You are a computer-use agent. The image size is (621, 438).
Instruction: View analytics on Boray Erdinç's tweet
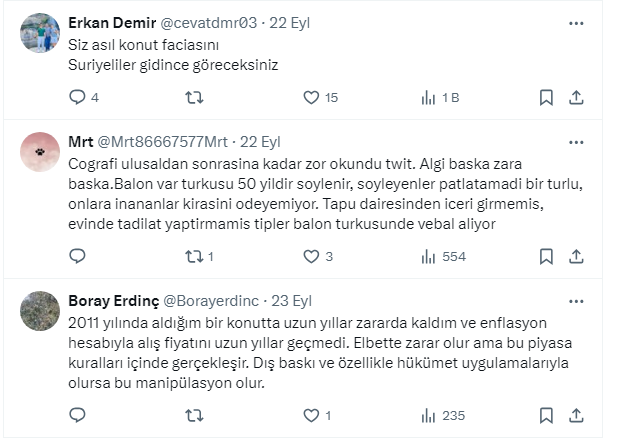428,415
